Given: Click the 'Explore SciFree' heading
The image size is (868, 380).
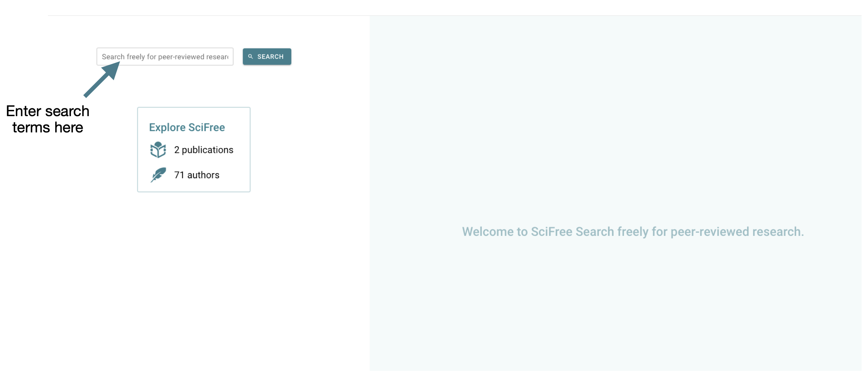Looking at the screenshot, I should click(187, 127).
